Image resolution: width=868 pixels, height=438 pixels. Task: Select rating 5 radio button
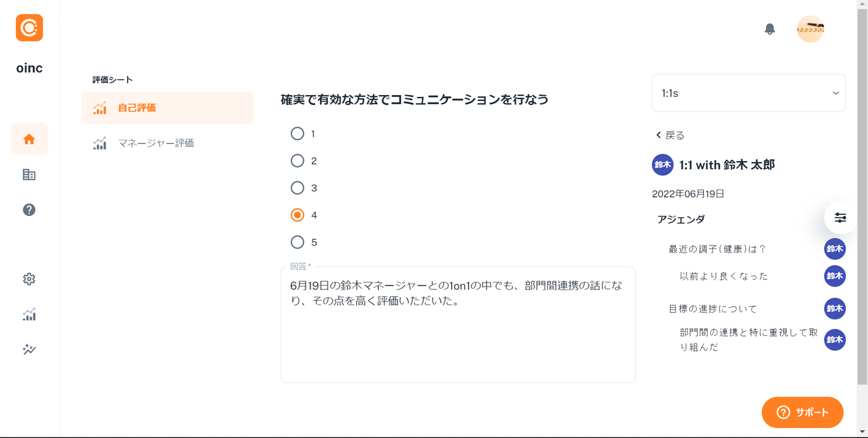[297, 242]
